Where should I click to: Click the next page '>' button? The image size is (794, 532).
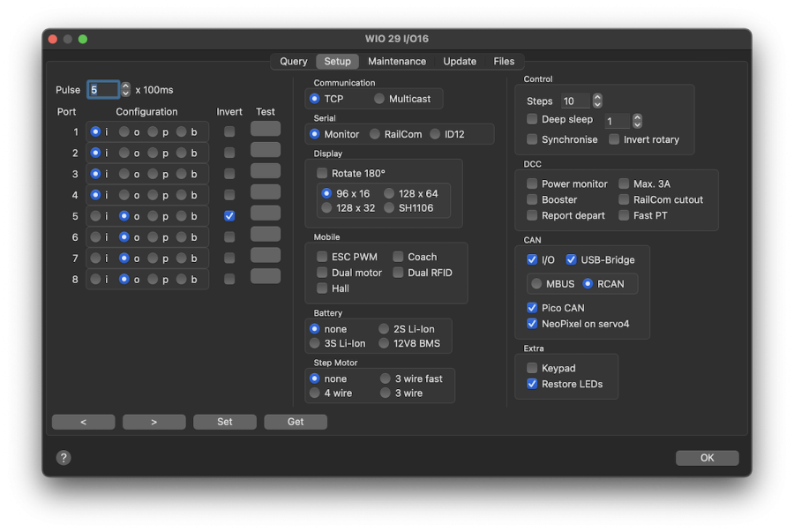(x=154, y=422)
